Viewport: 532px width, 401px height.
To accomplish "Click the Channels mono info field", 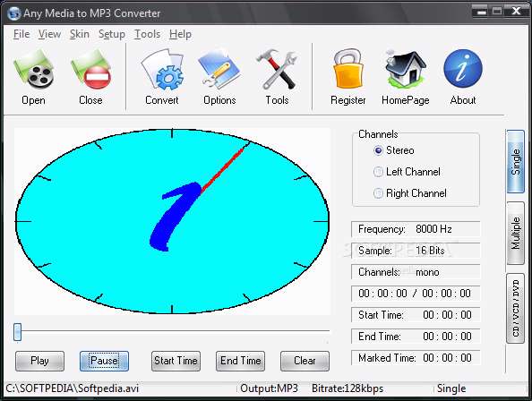I will pyautogui.click(x=416, y=272).
